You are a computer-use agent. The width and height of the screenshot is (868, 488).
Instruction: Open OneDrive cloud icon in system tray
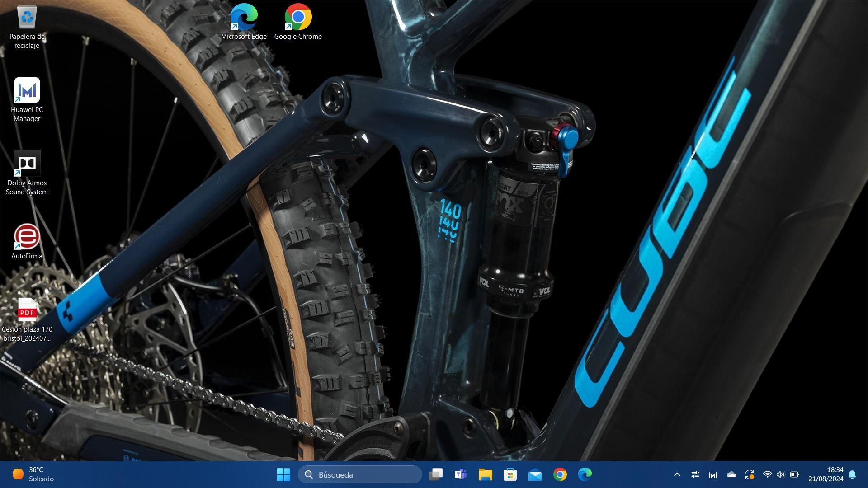[731, 474]
